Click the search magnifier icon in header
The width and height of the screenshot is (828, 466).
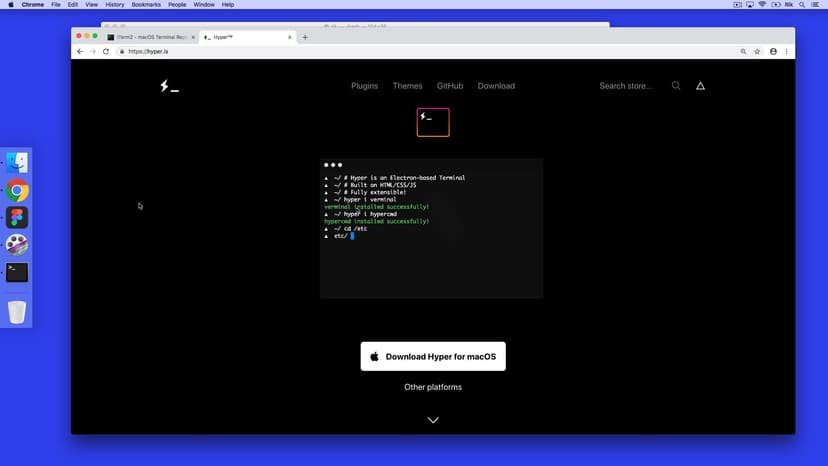[676, 86]
